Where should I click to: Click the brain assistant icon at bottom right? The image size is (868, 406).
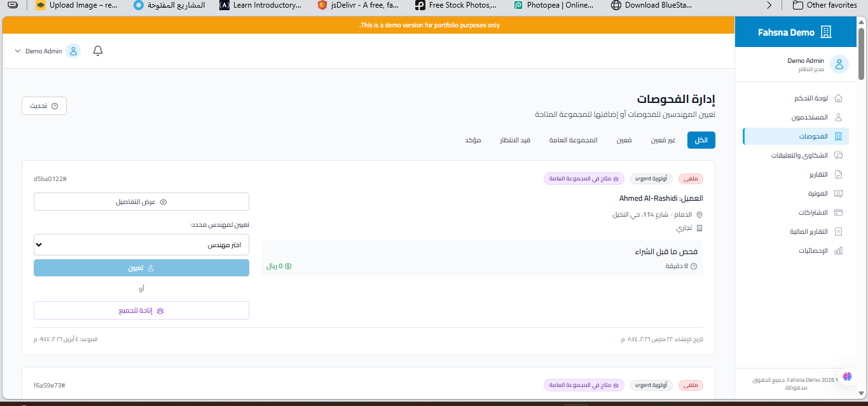click(x=847, y=377)
